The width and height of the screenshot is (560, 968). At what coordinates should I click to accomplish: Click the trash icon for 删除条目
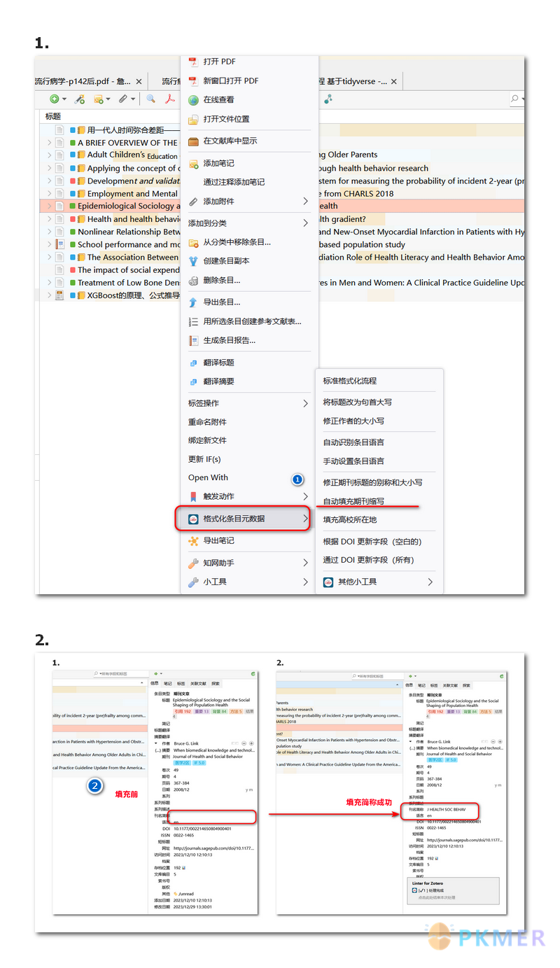coord(194,280)
